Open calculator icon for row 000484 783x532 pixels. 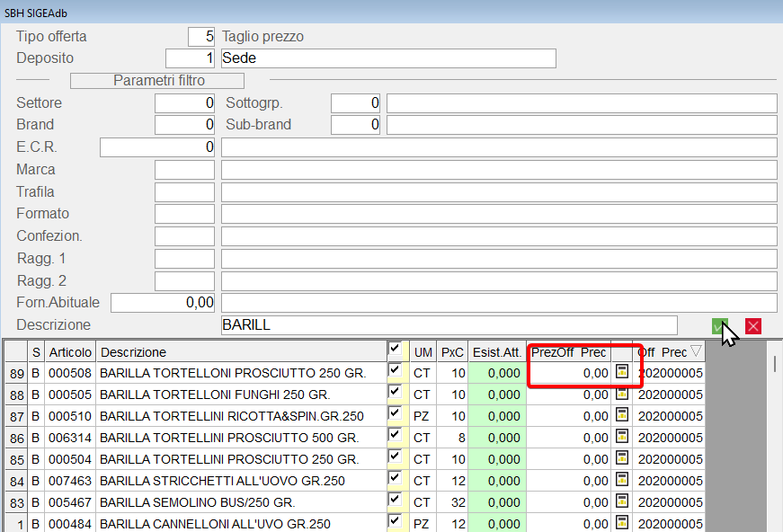click(622, 522)
